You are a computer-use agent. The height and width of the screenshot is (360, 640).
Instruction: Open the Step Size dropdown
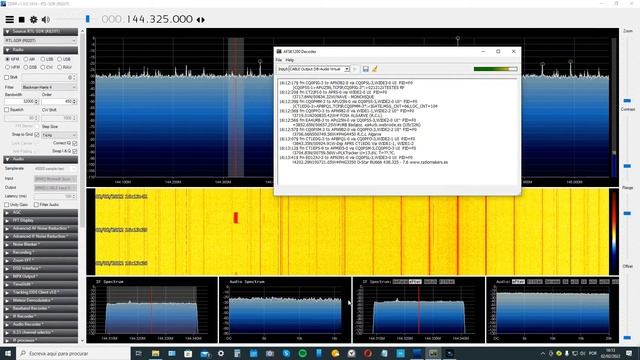click(59, 135)
